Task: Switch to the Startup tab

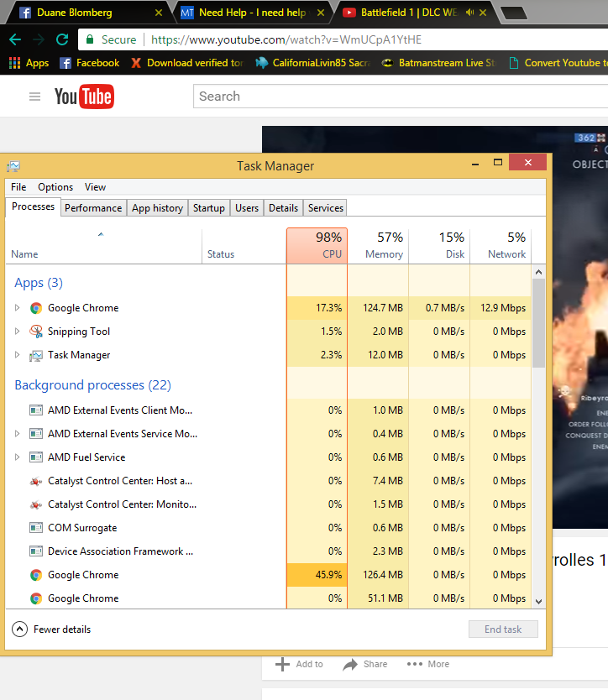Action: click(208, 208)
